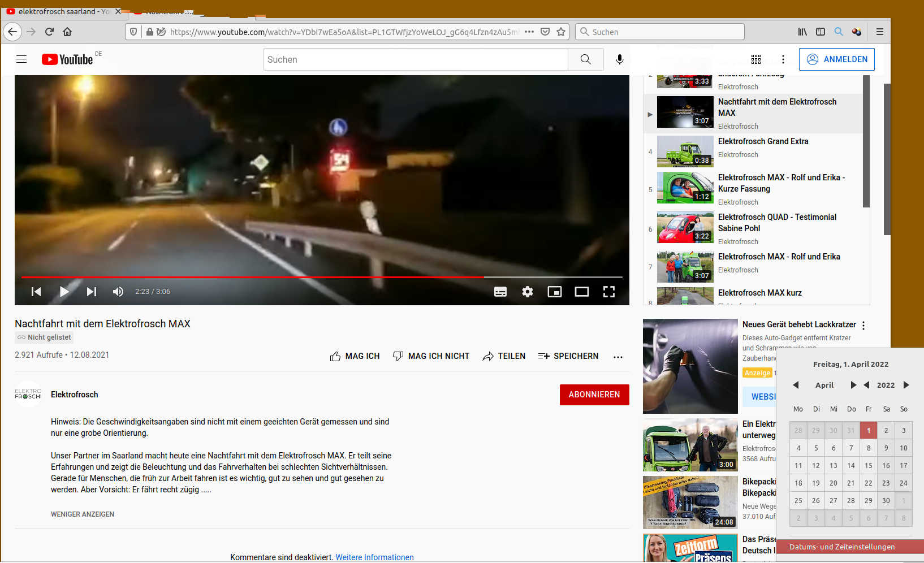This screenshot has width=924, height=563.
Task: Click the voice search microphone icon
Action: [x=620, y=59]
